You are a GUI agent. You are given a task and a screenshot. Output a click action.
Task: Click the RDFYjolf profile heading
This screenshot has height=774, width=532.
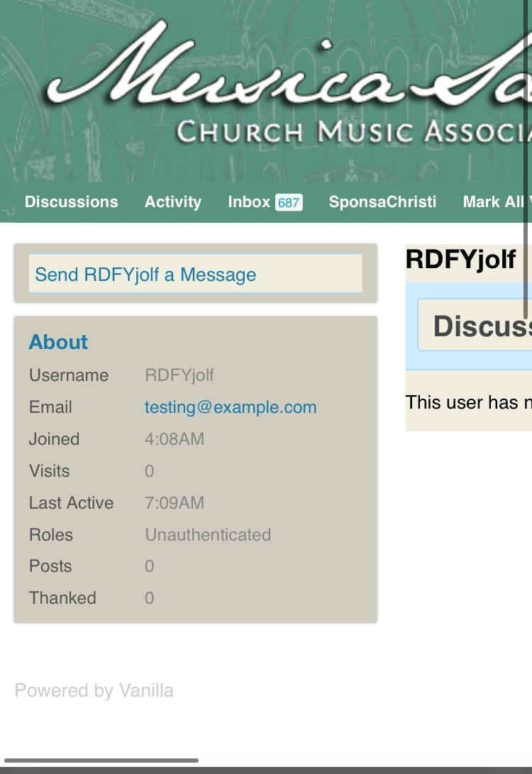pyautogui.click(x=460, y=259)
